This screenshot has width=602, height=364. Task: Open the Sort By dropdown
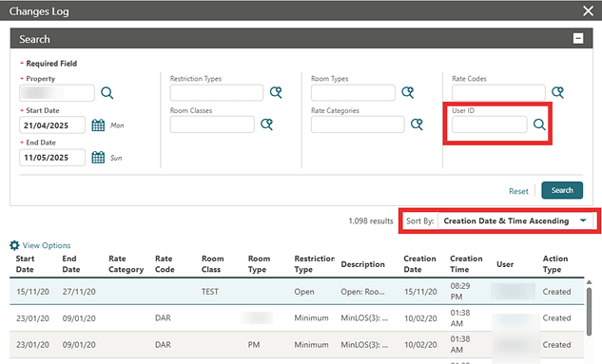(x=515, y=220)
